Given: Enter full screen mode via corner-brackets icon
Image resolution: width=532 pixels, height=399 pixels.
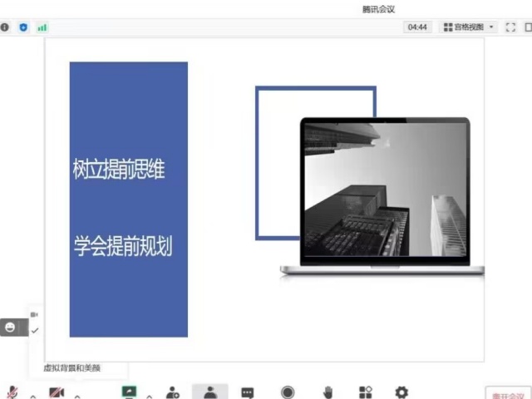Looking at the screenshot, I should [510, 27].
